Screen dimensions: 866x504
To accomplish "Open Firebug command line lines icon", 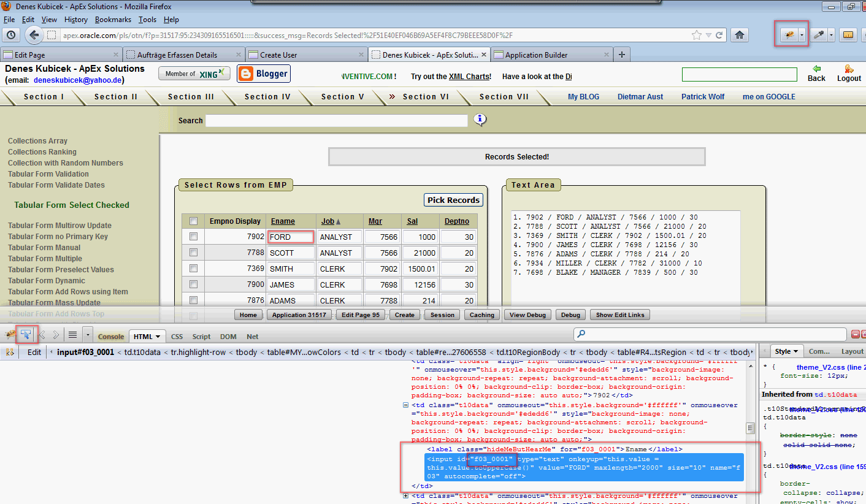I will point(73,335).
